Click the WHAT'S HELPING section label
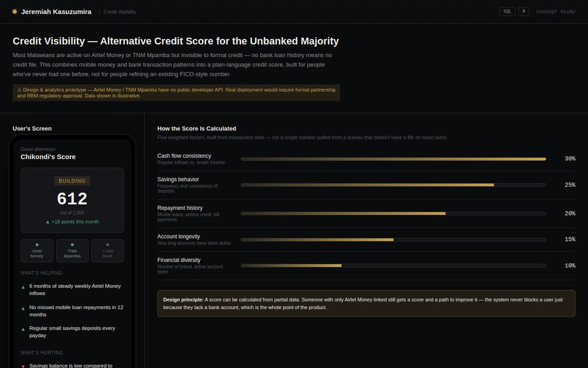Viewport: 588px width, 368px height. coord(41,273)
